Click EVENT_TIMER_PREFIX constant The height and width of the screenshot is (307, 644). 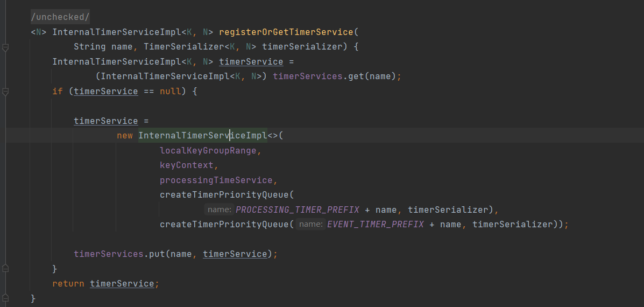pos(376,225)
